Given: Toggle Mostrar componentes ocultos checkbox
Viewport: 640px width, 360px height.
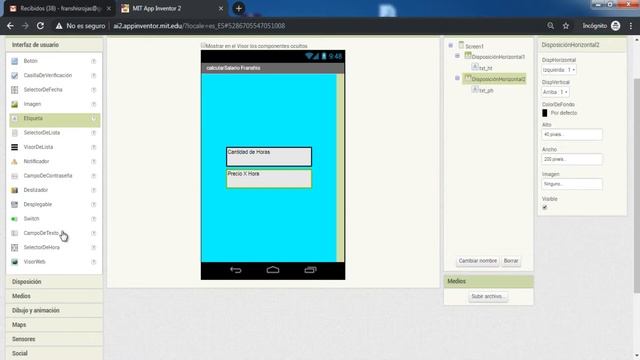Looking at the screenshot, I should (x=203, y=46).
